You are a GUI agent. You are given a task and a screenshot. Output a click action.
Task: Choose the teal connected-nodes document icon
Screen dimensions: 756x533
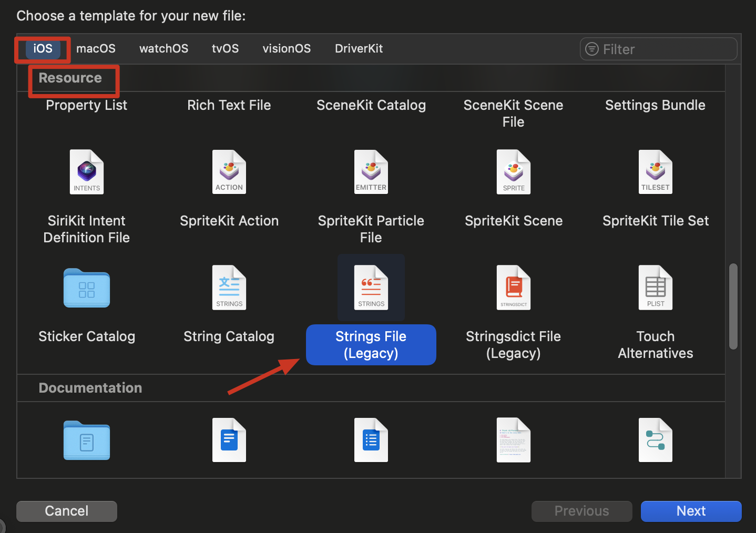point(656,440)
